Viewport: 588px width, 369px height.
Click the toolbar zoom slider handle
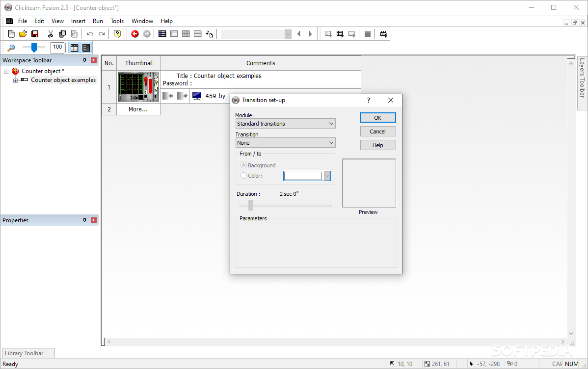[x=34, y=48]
